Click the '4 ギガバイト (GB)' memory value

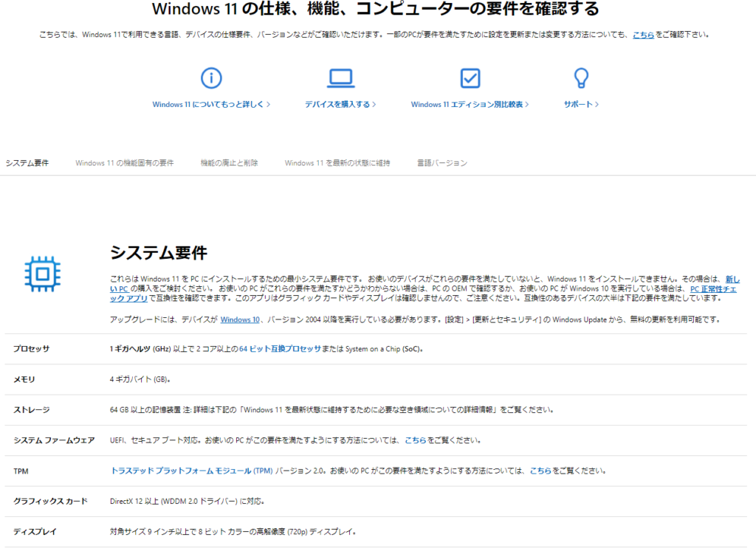(x=139, y=380)
